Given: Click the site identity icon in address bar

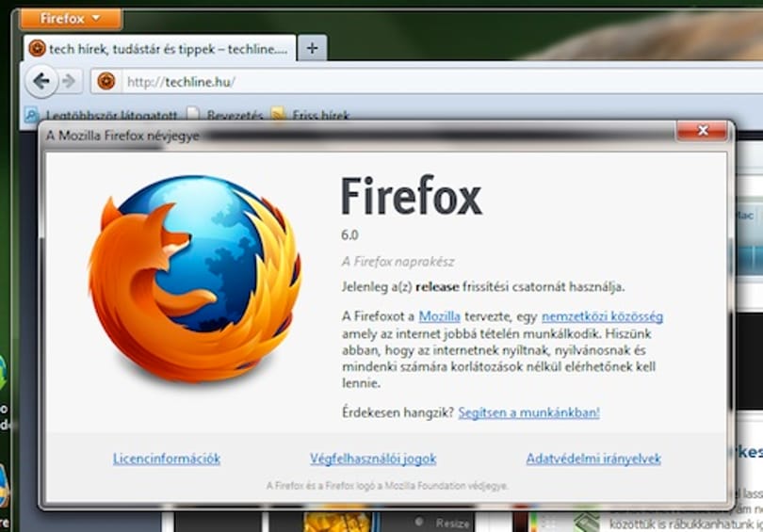Looking at the screenshot, I should click(106, 81).
